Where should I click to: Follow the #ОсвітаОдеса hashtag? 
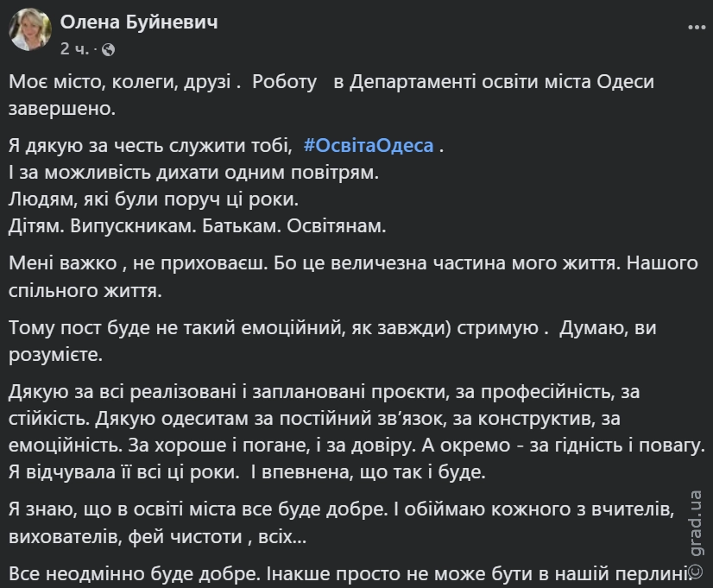pyautogui.click(x=369, y=145)
